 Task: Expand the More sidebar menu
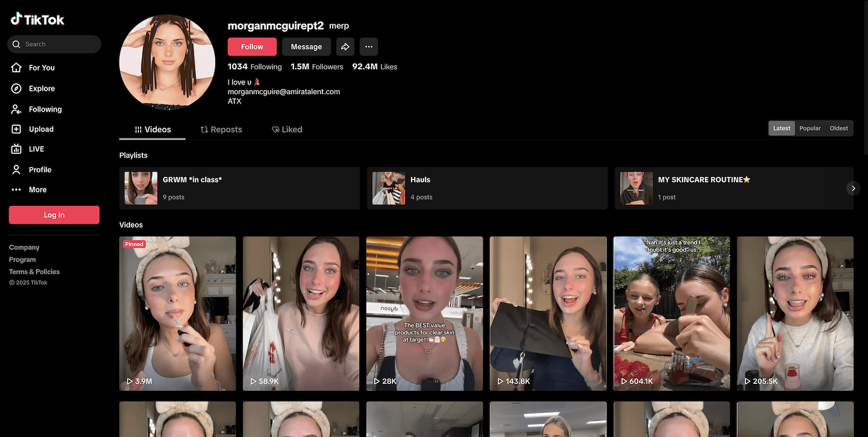pos(37,190)
